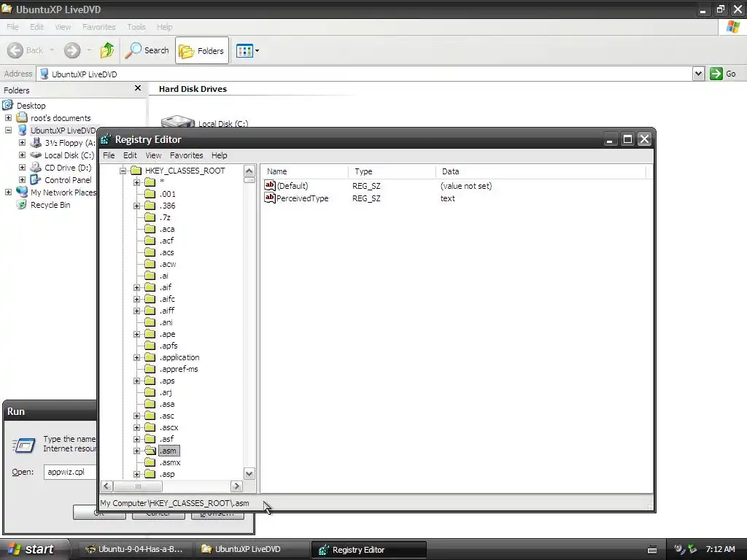Select the Recycle Bin icon in tree
The height and width of the screenshot is (560, 747).
[x=21, y=205]
